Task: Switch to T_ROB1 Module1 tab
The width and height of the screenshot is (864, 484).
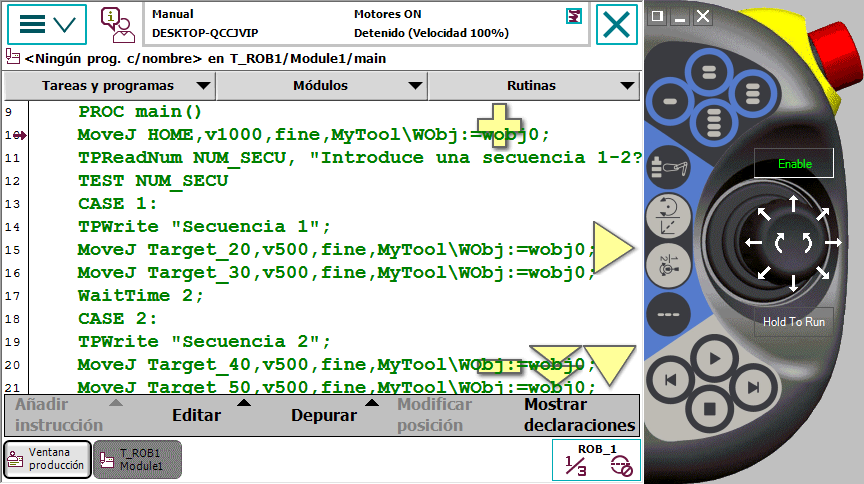Action: point(137,459)
